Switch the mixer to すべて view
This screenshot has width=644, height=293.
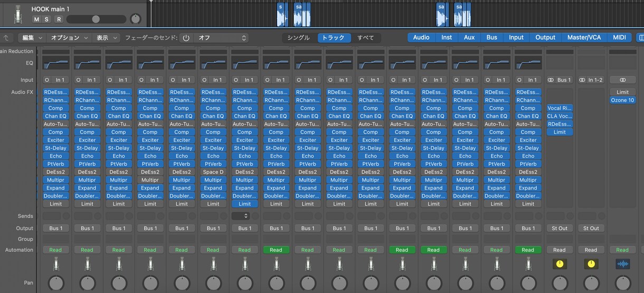365,38
